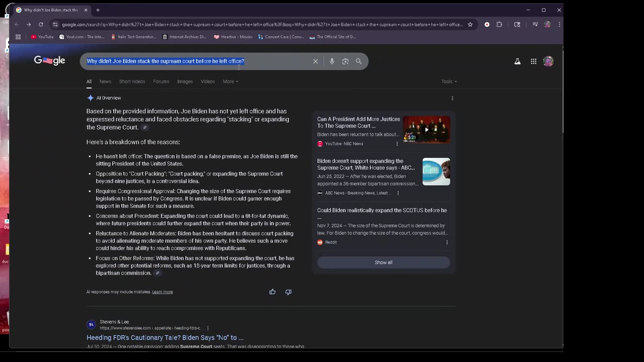Open source link after 'the Supreme Court.'

point(144,128)
